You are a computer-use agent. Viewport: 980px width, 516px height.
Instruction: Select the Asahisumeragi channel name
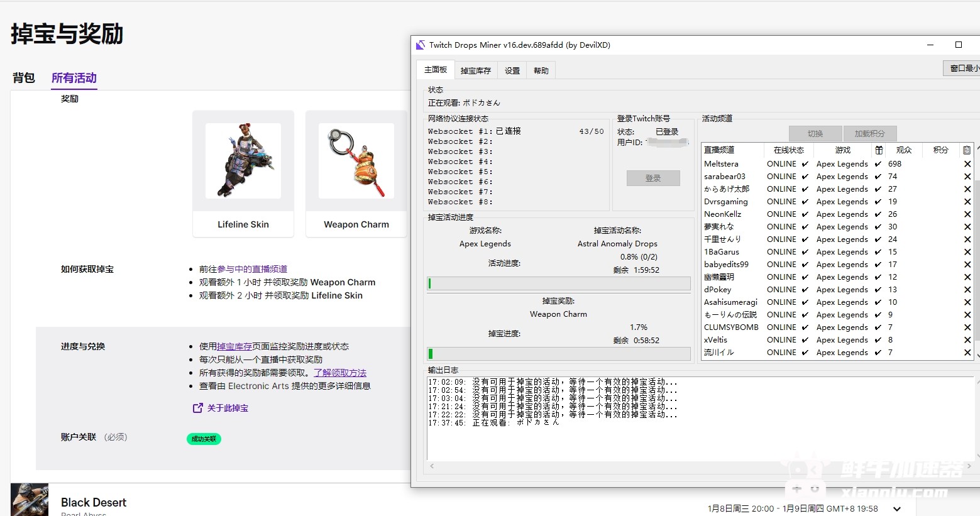pyautogui.click(x=730, y=302)
